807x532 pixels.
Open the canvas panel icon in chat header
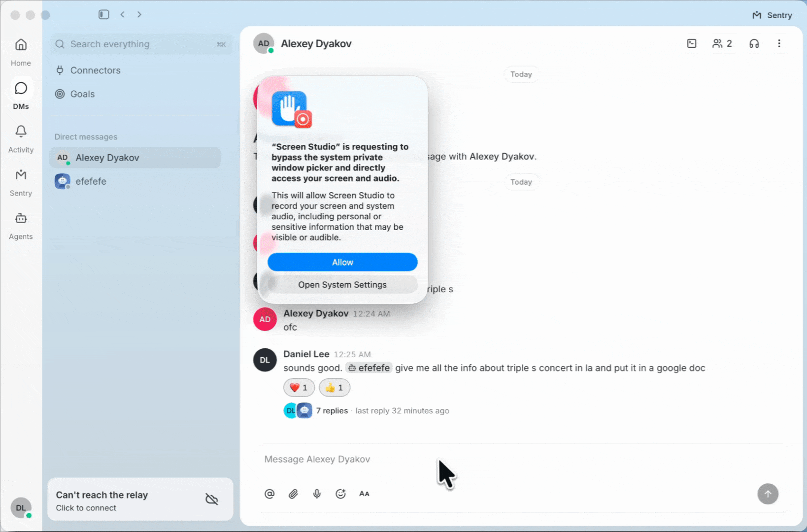click(692, 43)
